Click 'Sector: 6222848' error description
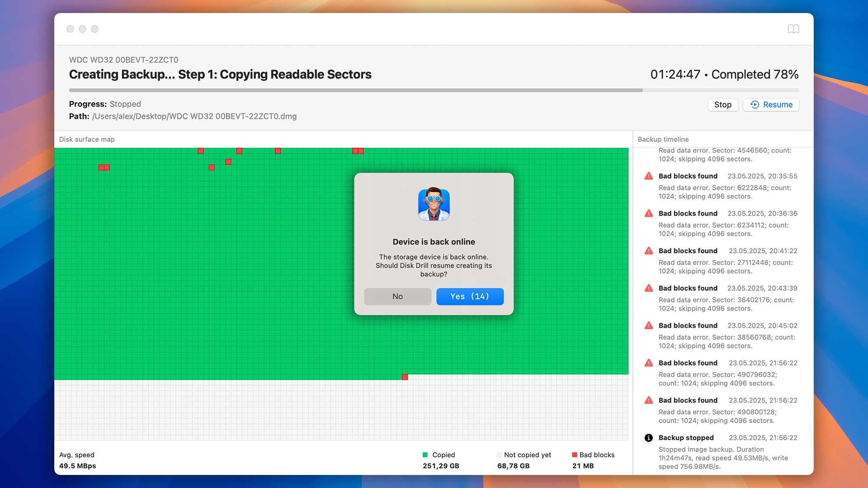 [725, 192]
